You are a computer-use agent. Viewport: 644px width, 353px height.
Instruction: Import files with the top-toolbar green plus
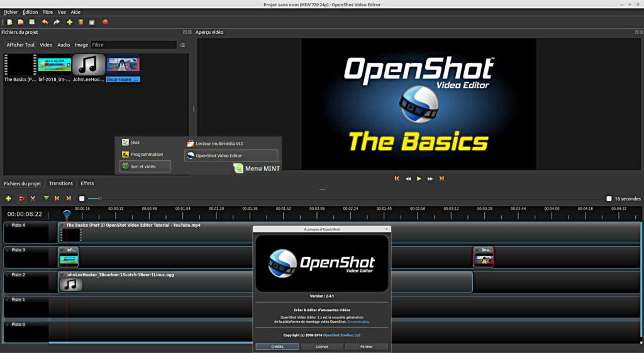pos(69,22)
